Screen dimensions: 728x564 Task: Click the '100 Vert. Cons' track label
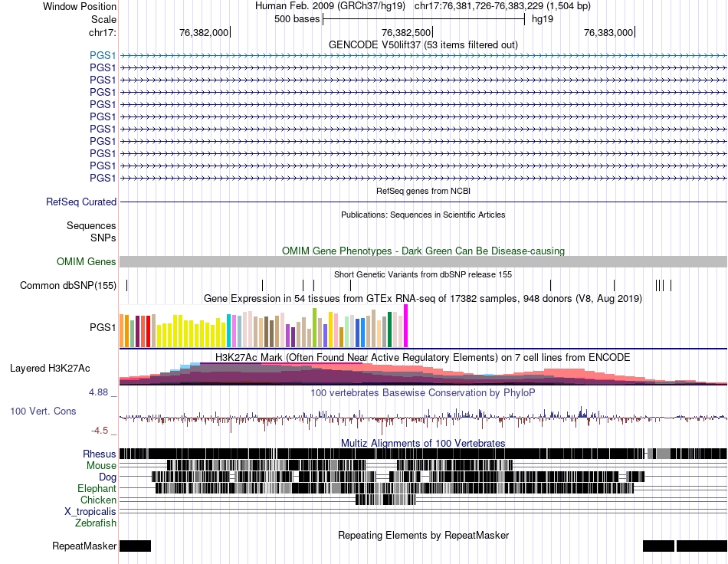click(x=43, y=411)
